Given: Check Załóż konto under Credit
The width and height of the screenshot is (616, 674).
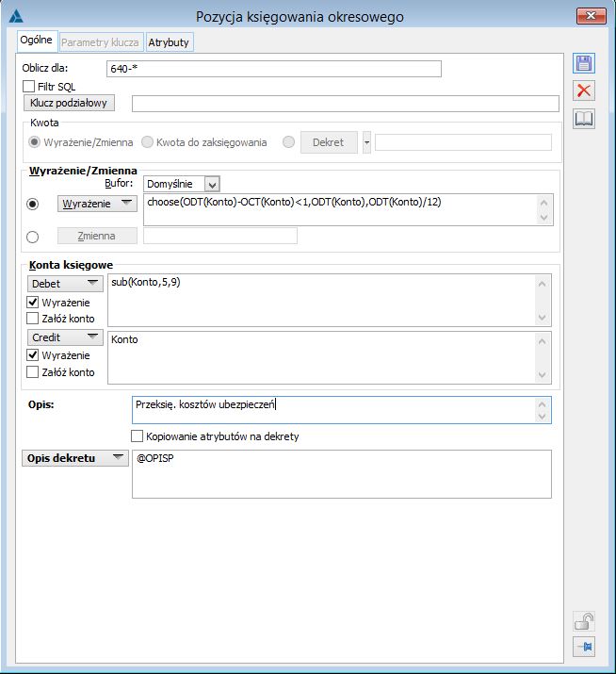Looking at the screenshot, I should click(33, 372).
